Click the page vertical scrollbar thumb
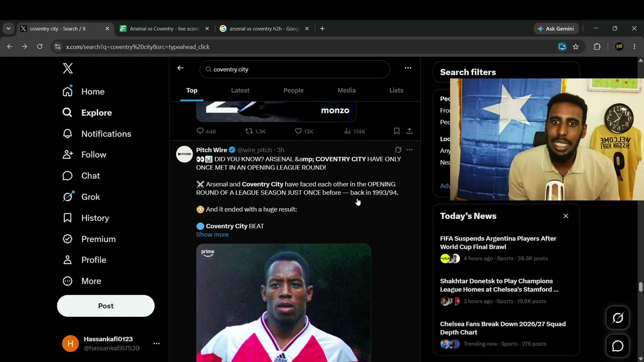Viewport: 644px width, 362px height. 640,287
